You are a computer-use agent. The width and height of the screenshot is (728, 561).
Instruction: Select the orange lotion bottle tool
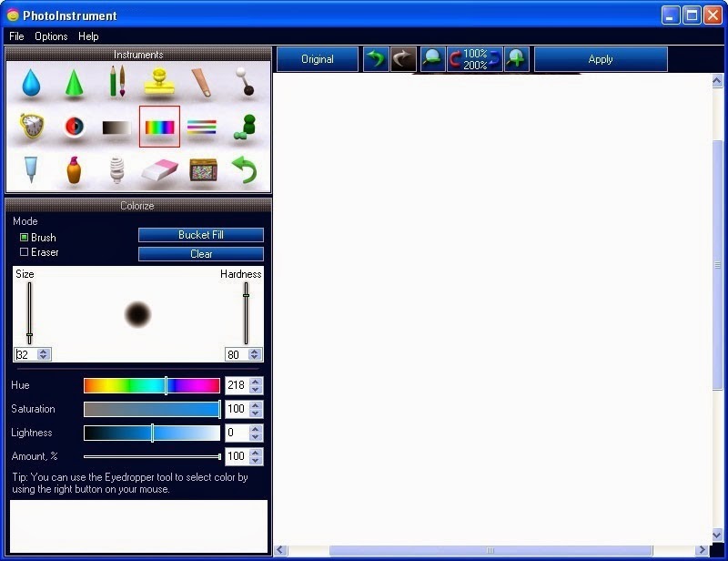(x=74, y=170)
